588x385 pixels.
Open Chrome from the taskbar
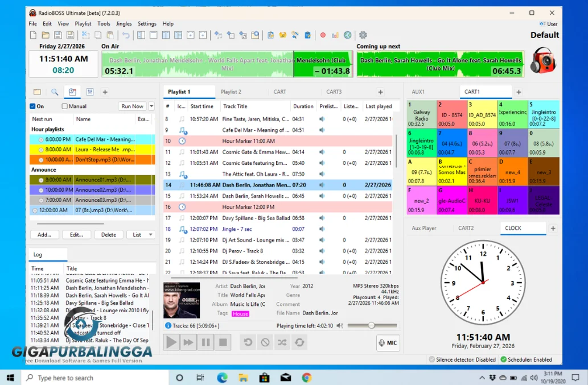307,378
